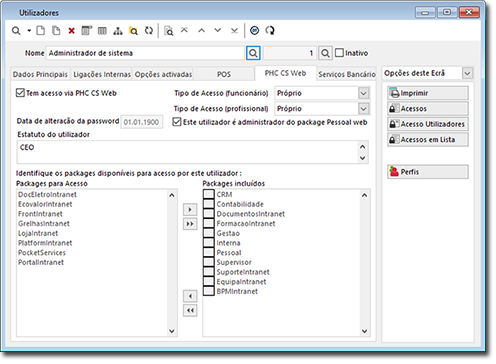Open the arrow dropdown beside toolbar search

(29, 31)
